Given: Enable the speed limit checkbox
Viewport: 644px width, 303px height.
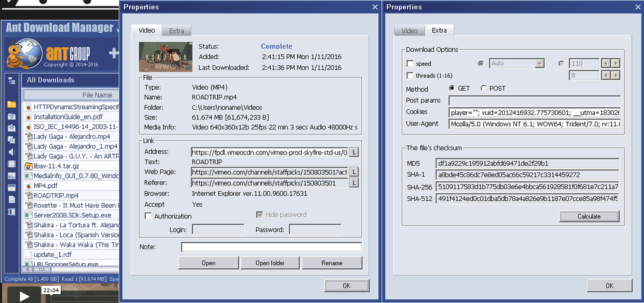Looking at the screenshot, I should [x=410, y=64].
